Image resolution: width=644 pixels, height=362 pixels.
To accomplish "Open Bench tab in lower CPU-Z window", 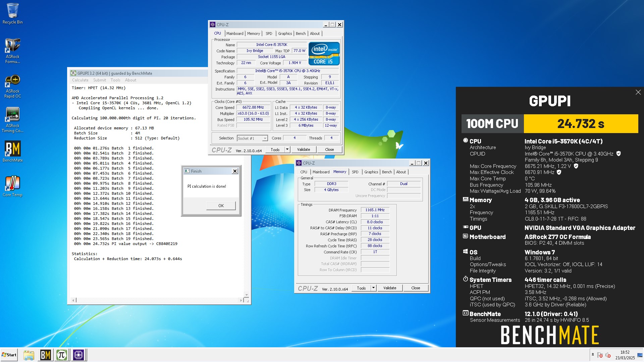I will click(x=387, y=172).
